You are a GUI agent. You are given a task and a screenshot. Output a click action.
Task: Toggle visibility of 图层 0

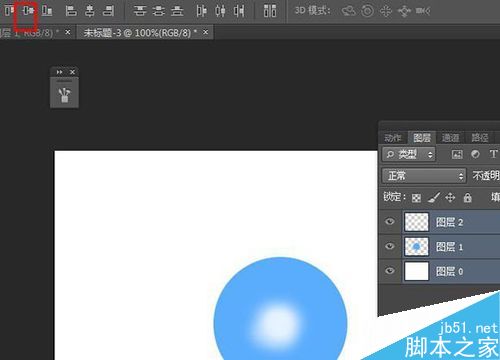pyautogui.click(x=390, y=271)
